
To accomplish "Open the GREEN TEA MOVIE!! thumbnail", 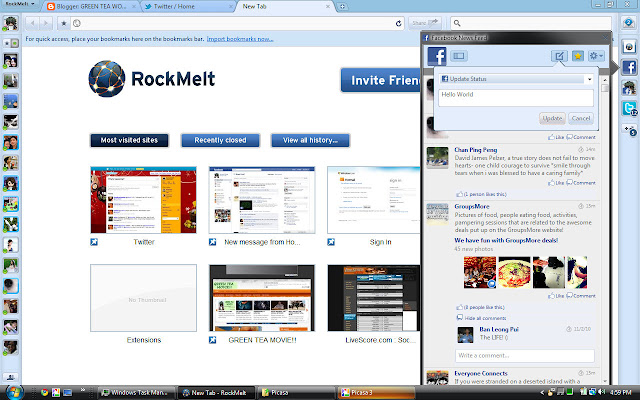I will (262, 298).
